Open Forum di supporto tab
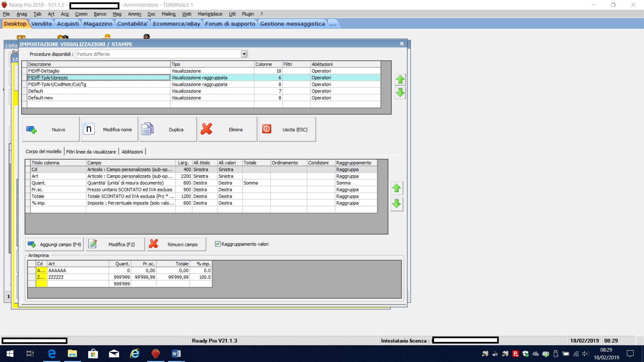644x362 pixels. tap(230, 24)
